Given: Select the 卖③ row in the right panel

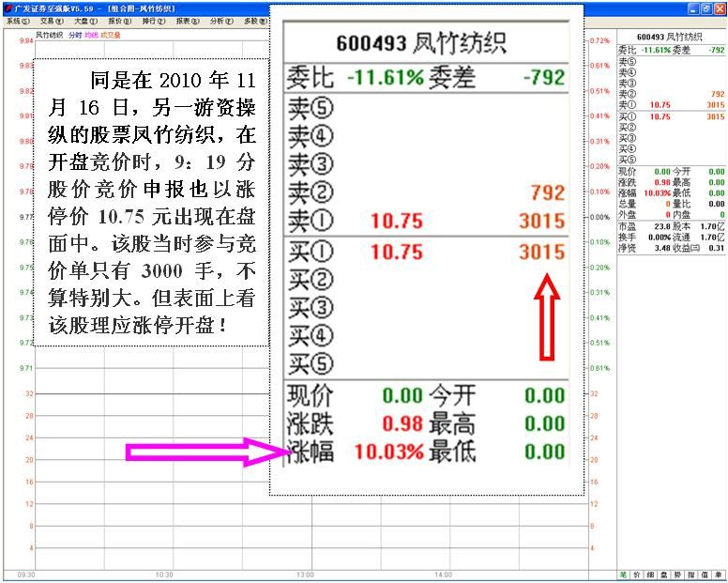Looking at the screenshot, I should pyautogui.click(x=672, y=84).
